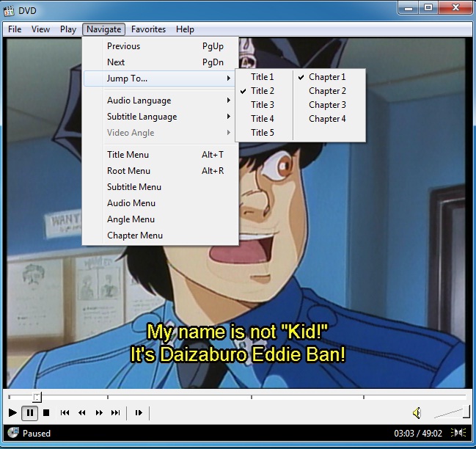Open the Audio Menu entry

[160, 203]
